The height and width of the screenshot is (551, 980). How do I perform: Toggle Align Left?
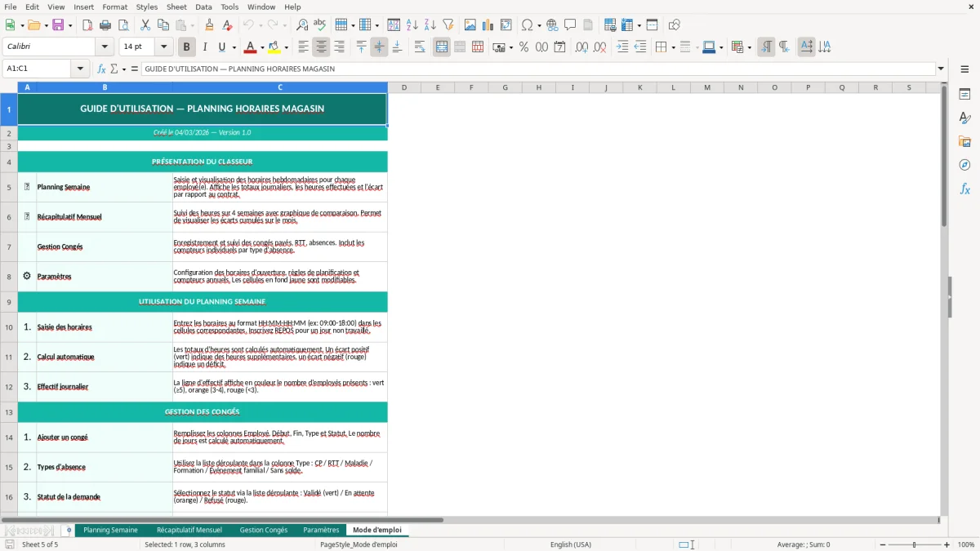[303, 47]
